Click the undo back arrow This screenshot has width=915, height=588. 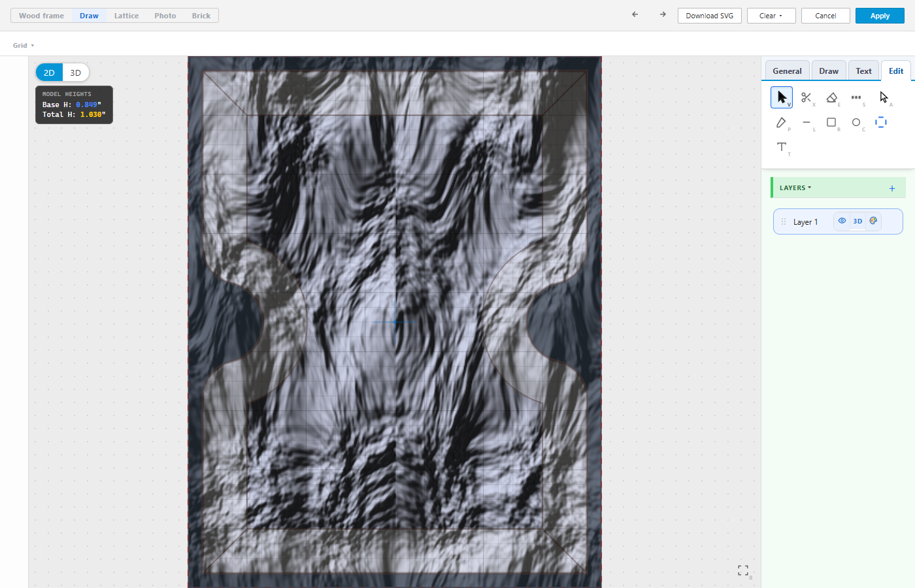click(x=635, y=14)
